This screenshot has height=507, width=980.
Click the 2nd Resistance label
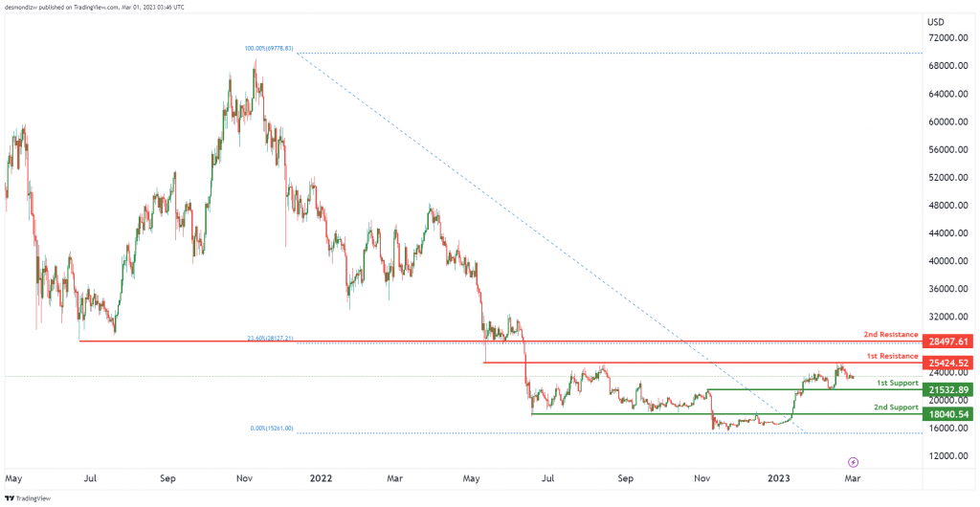pos(891,335)
